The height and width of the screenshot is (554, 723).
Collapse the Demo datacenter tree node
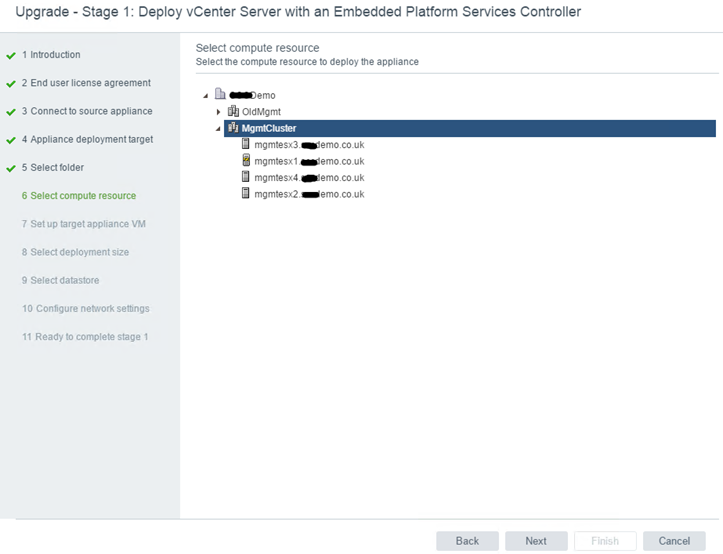[206, 96]
